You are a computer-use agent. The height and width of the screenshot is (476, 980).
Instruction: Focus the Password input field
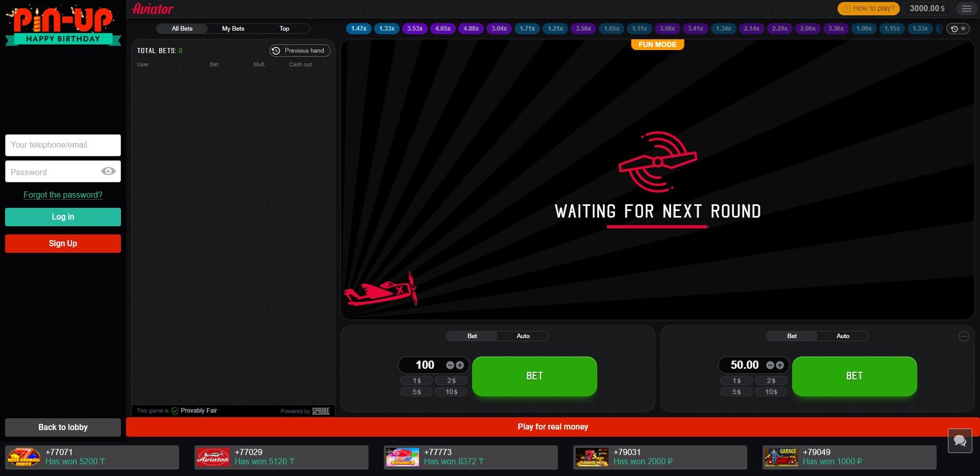pos(63,172)
